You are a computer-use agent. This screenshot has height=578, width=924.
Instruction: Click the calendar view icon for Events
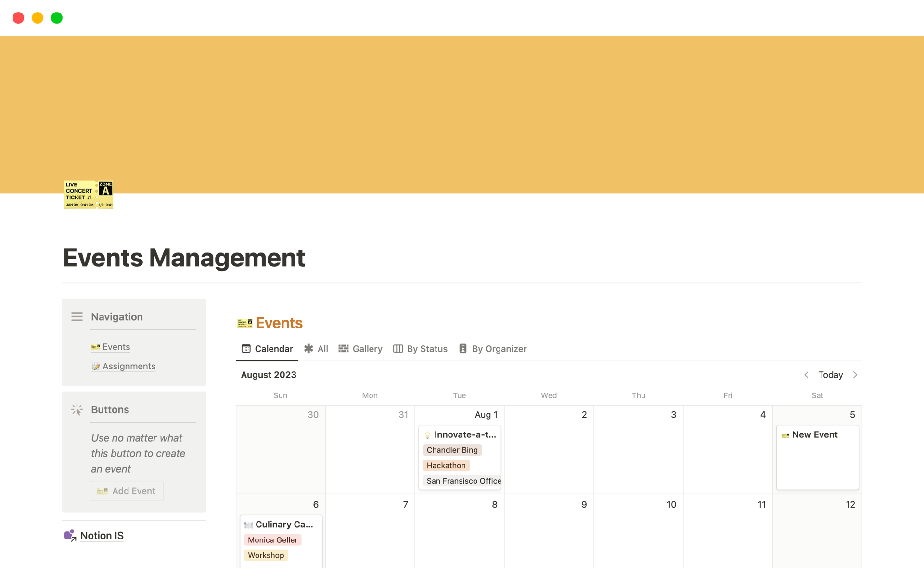(x=247, y=348)
